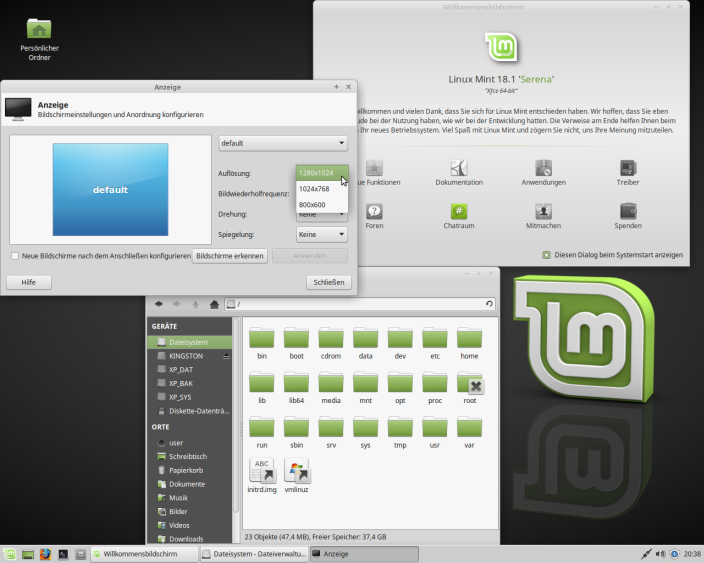Go to home folder in file manager toolbar
The height and width of the screenshot is (563, 704).
(x=214, y=303)
